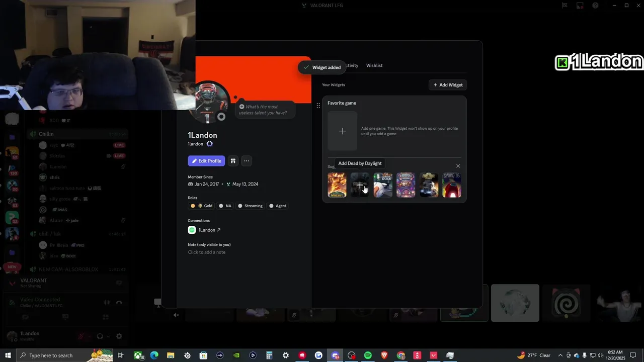Add the truck simulator game from suggestions
Viewport: 644px width, 362px height.
pos(429,185)
